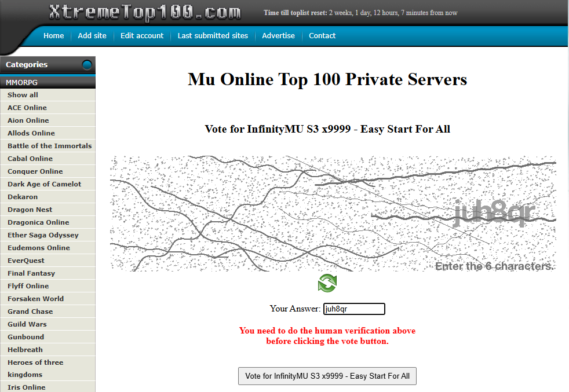Select the MMORPG category header
This screenshot has width=569, height=392.
click(48, 82)
